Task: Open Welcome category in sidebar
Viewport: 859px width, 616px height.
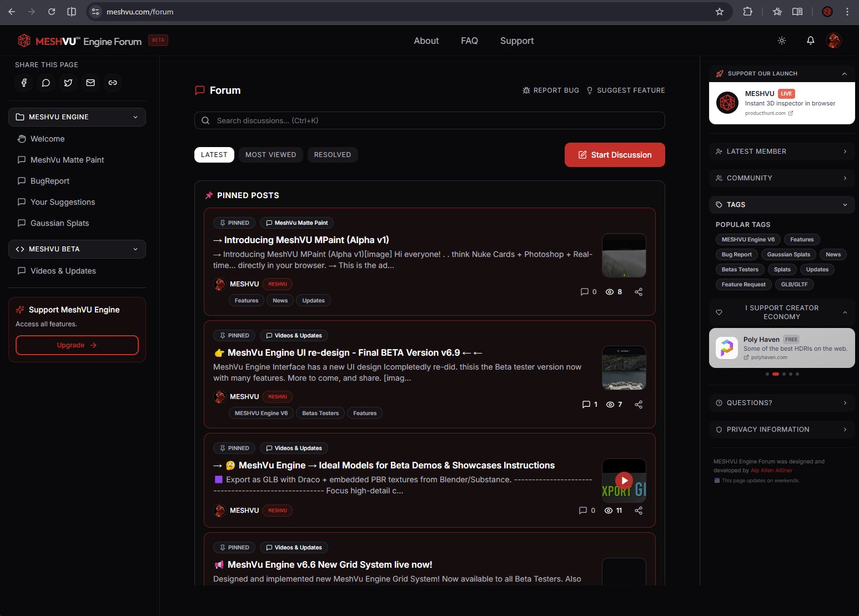Action: pos(77,139)
